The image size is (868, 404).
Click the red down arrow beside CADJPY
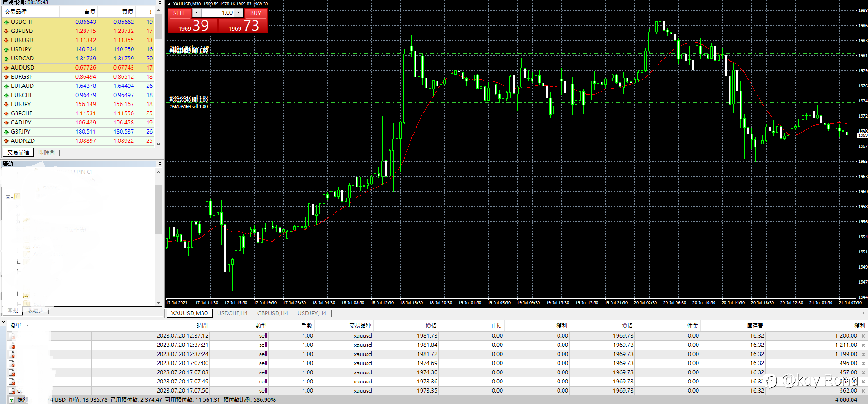6,123
